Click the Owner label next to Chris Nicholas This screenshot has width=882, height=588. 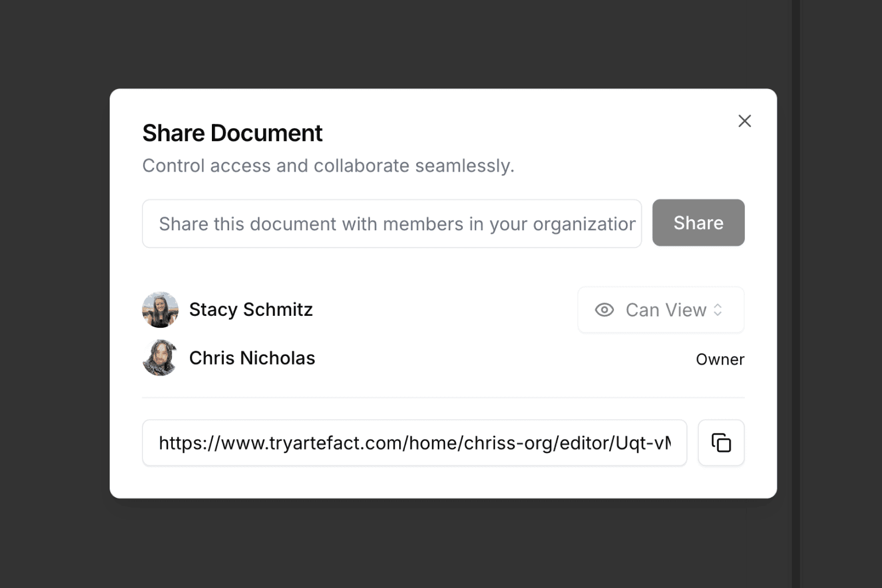pos(720,359)
